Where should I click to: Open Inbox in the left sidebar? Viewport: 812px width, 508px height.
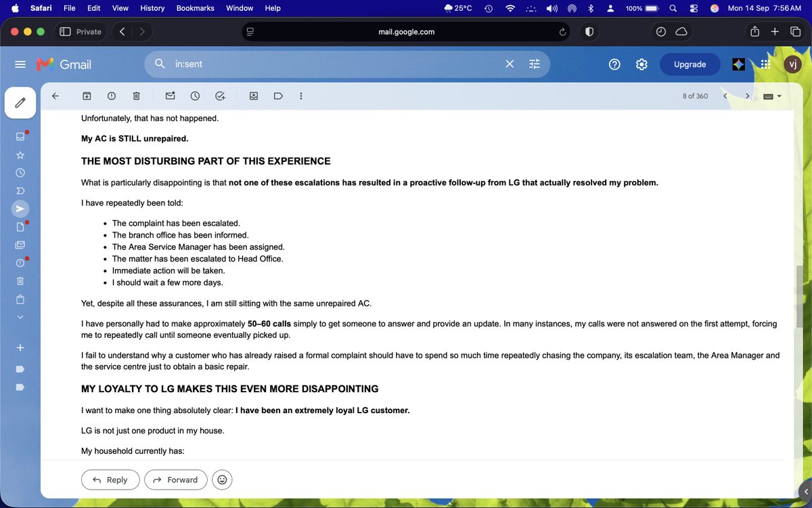(20, 136)
